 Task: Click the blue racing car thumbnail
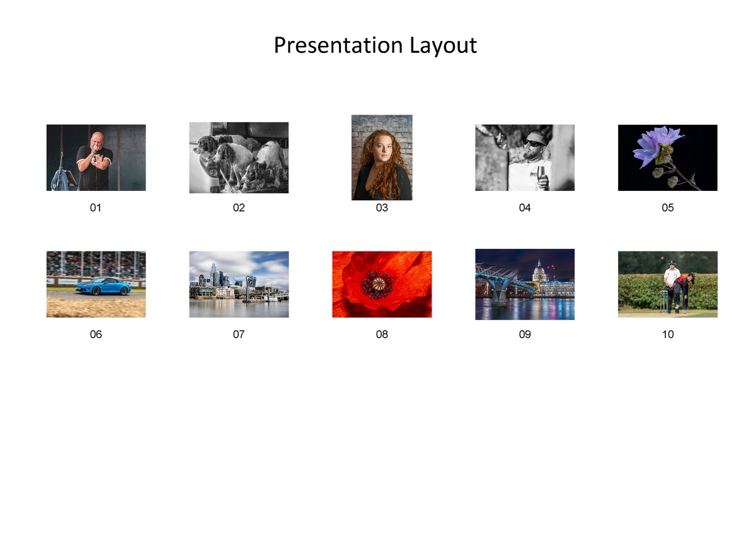(96, 284)
